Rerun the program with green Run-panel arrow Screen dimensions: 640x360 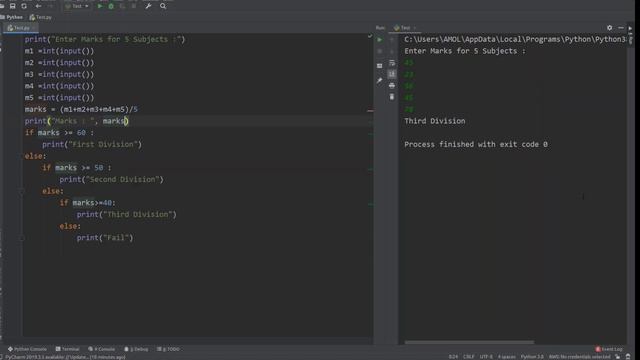pos(380,40)
